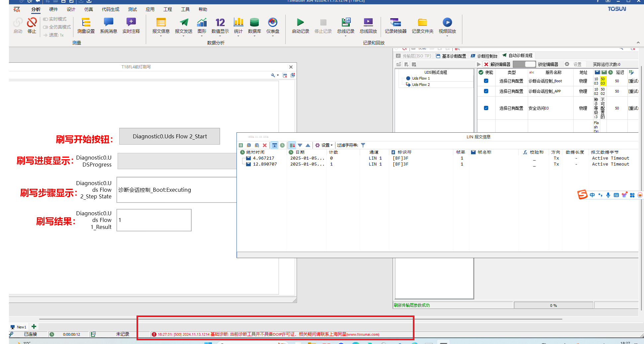Click the flashing result field showing 1
The height and width of the screenshot is (344, 644).
click(154, 220)
